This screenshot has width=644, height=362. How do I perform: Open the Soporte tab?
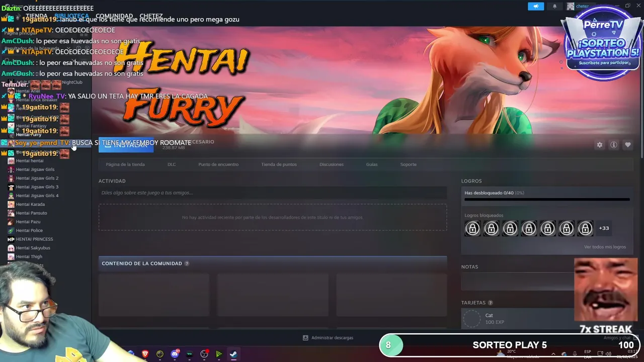[408, 164]
